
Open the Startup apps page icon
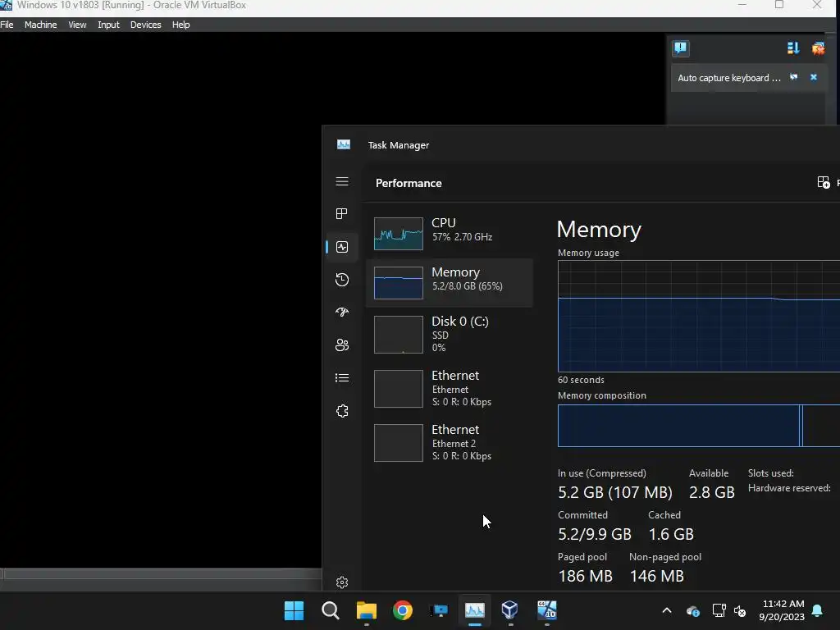point(342,313)
